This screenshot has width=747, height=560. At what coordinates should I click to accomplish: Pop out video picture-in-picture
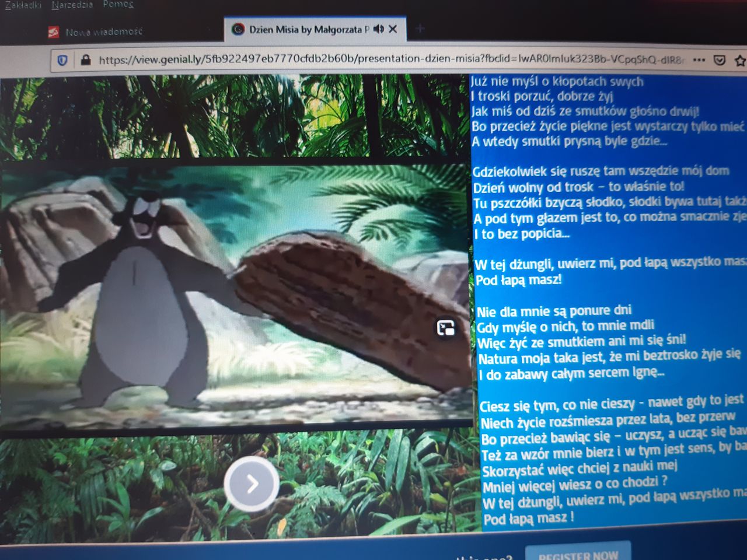point(446,328)
